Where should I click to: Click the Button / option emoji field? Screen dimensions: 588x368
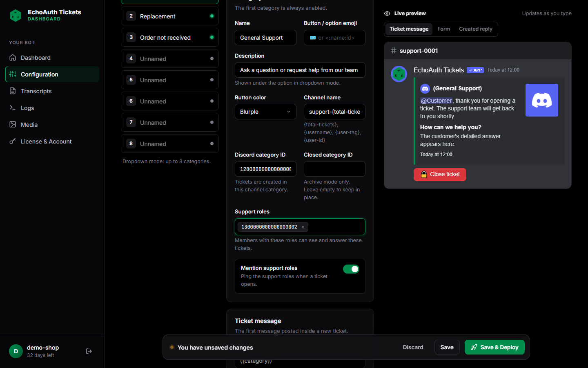[x=334, y=38]
